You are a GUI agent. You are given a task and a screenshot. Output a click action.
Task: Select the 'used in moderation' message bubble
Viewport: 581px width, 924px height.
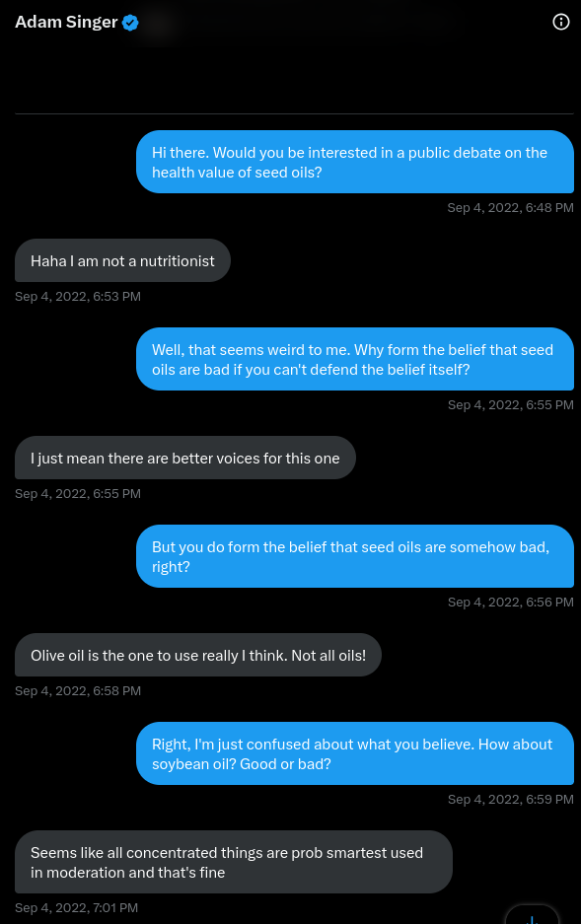[x=234, y=862]
